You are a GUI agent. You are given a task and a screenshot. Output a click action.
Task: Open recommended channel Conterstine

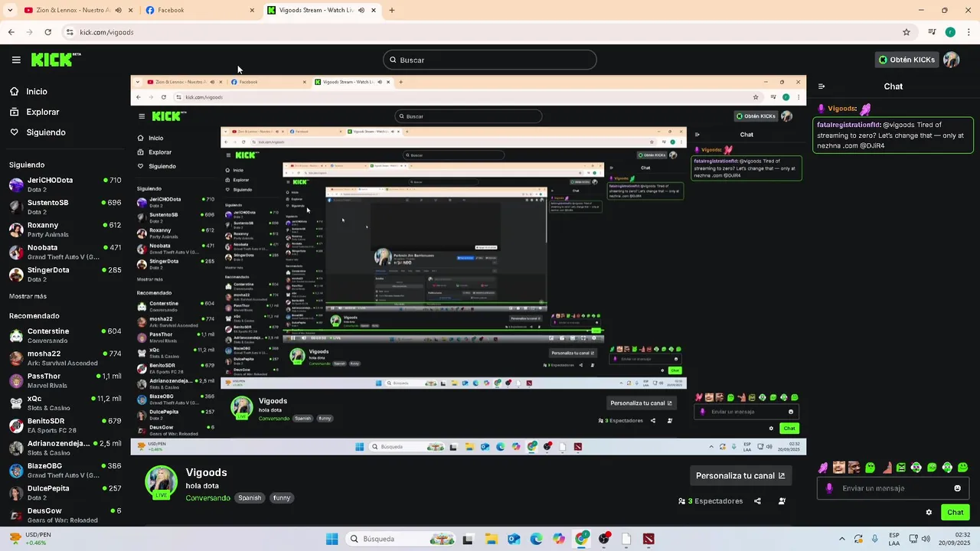point(65,335)
